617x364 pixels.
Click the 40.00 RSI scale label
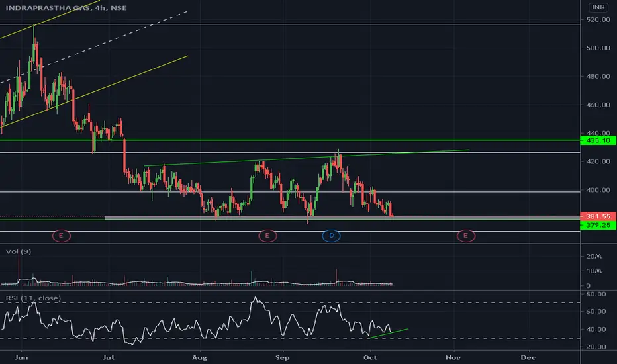596,330
